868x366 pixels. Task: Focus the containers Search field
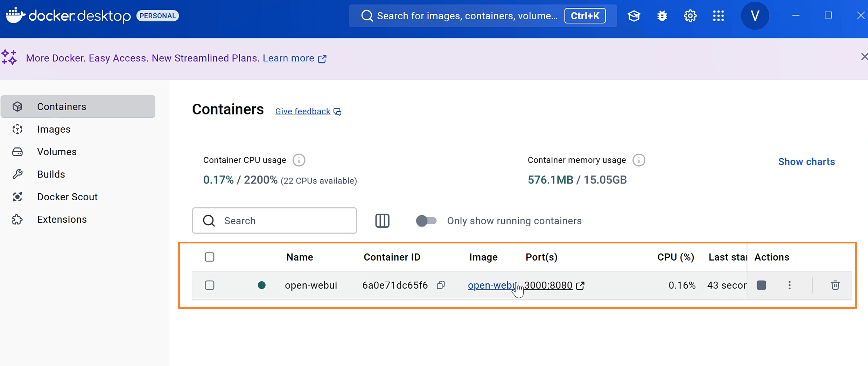(274, 221)
